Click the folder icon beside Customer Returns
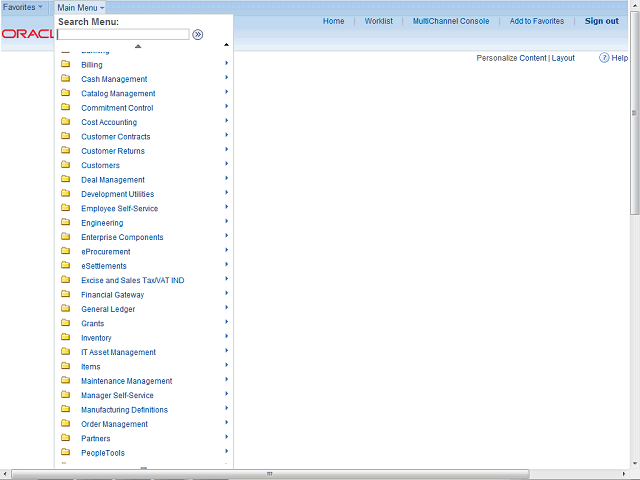 coord(65,150)
